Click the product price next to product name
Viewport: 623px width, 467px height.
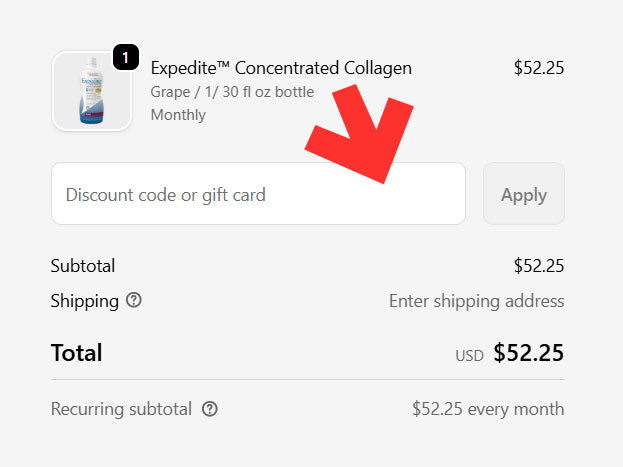(538, 68)
